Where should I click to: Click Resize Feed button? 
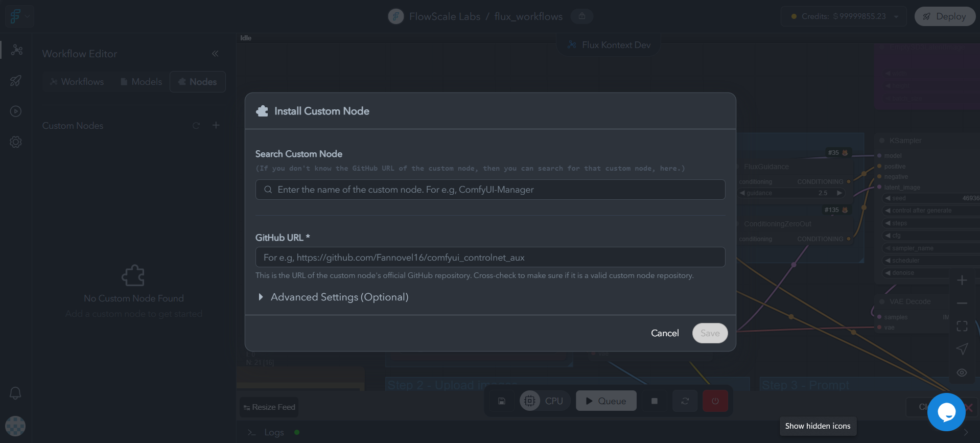pyautogui.click(x=269, y=407)
